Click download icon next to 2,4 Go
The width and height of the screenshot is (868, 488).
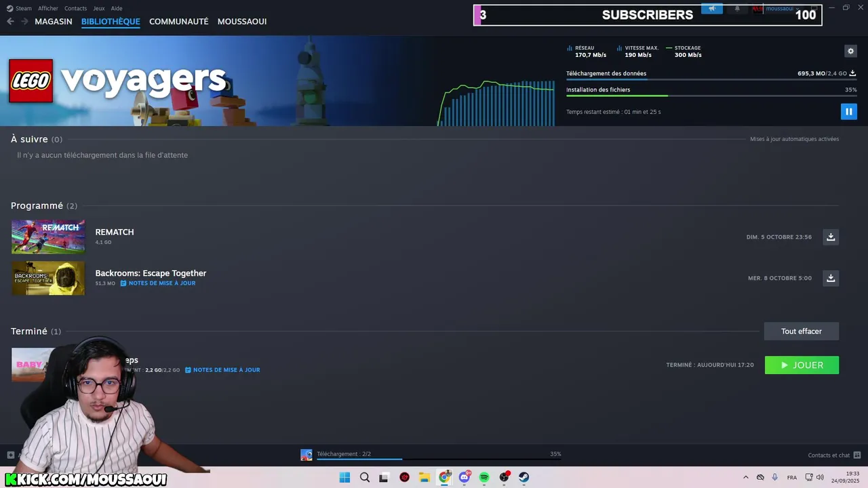(x=852, y=73)
